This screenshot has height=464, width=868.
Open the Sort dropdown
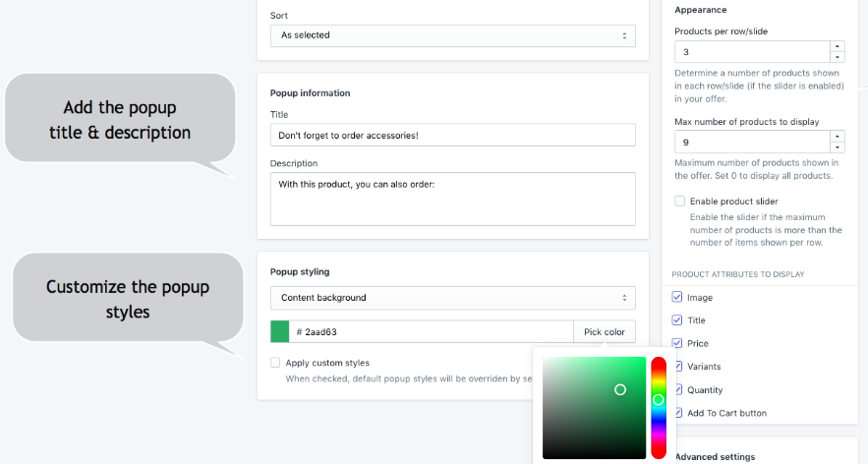[452, 35]
